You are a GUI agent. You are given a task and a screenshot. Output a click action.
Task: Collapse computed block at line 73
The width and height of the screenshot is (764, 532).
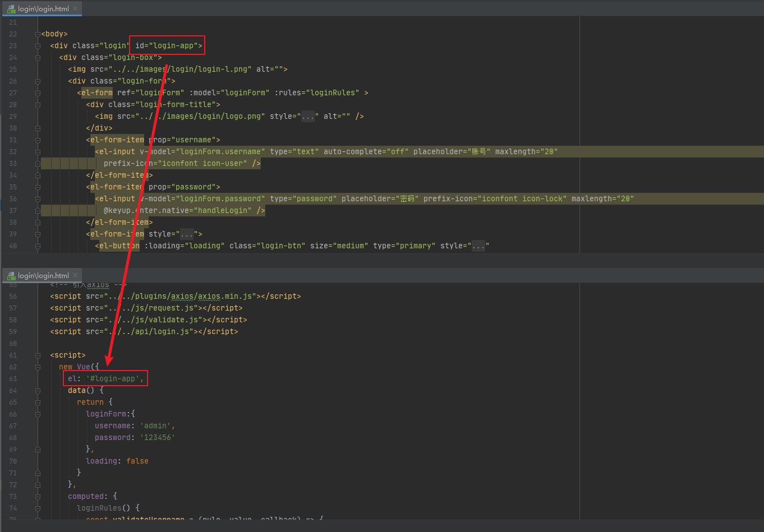[x=38, y=497]
